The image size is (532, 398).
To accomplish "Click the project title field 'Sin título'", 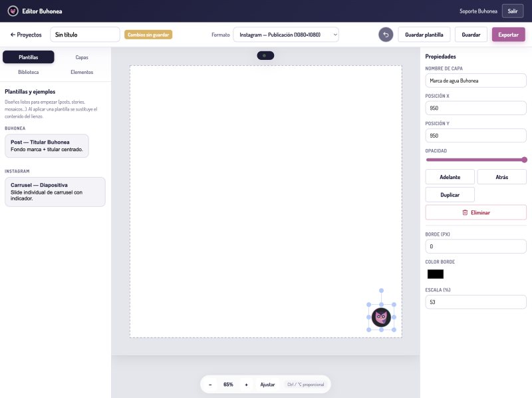I will tap(85, 35).
